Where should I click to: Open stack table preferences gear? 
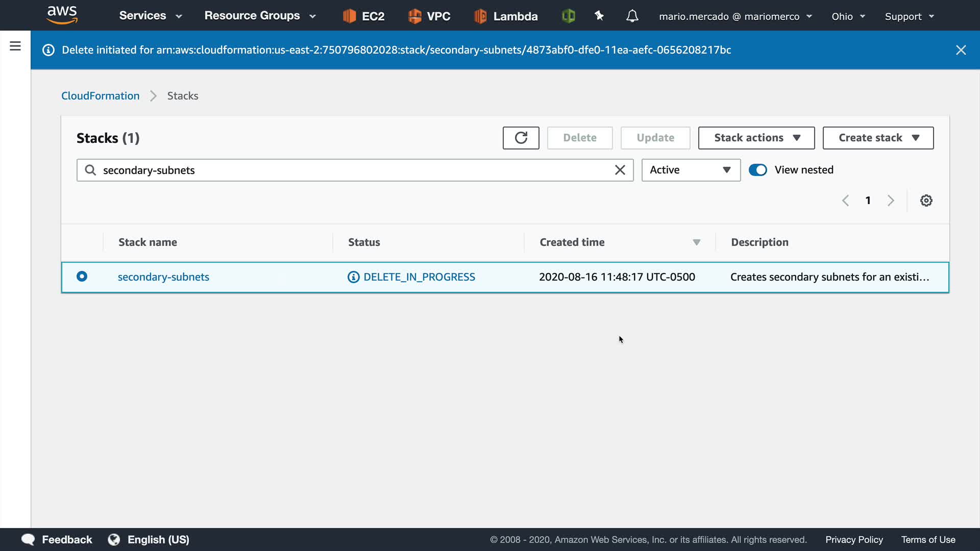pyautogui.click(x=926, y=201)
